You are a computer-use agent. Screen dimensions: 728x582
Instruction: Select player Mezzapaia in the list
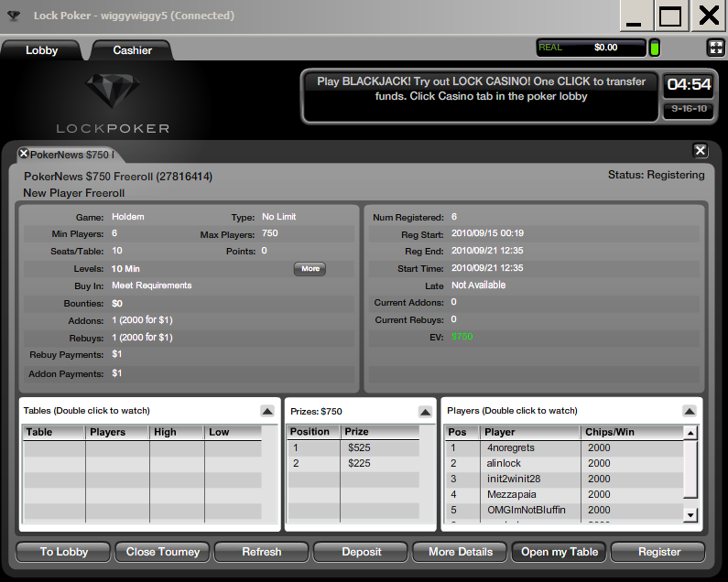click(564, 494)
